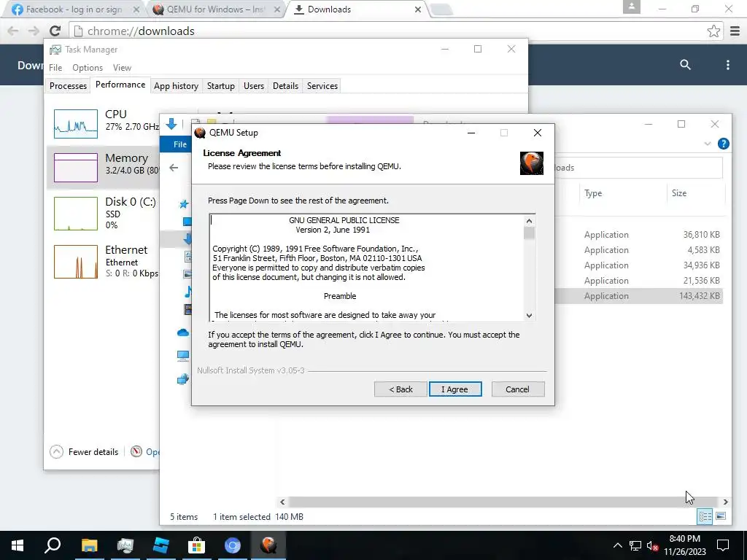Switch to the Services tab

(322, 86)
